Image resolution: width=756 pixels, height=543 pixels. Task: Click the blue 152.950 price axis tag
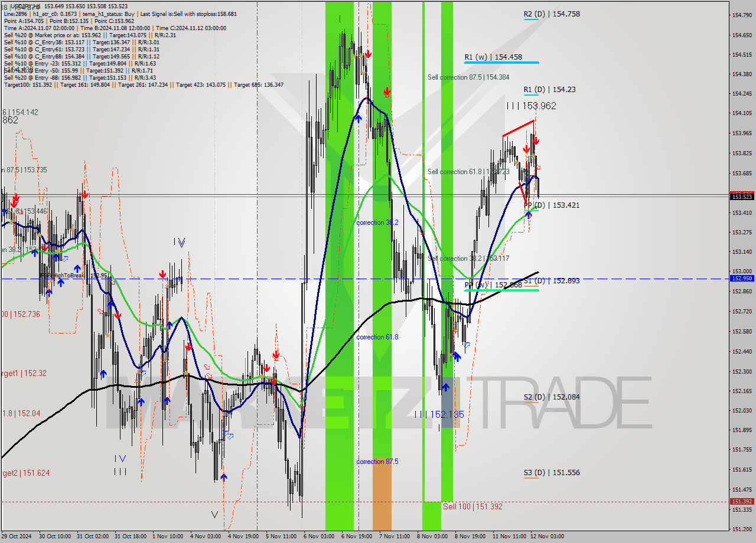[x=742, y=278]
